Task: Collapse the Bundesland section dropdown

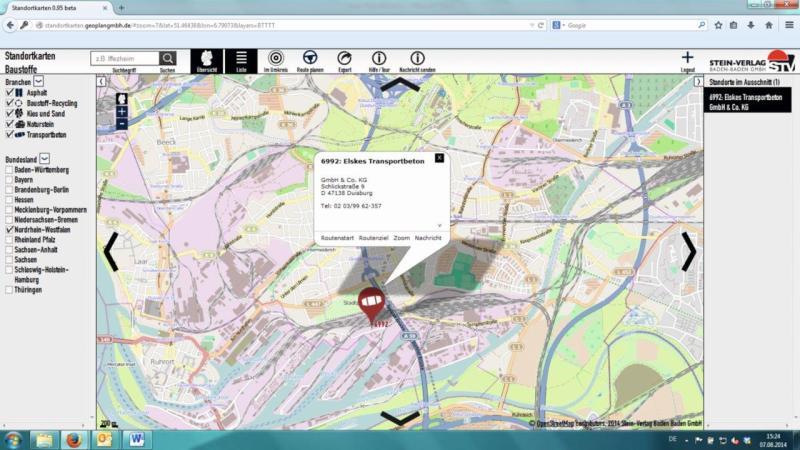Action: [x=44, y=158]
